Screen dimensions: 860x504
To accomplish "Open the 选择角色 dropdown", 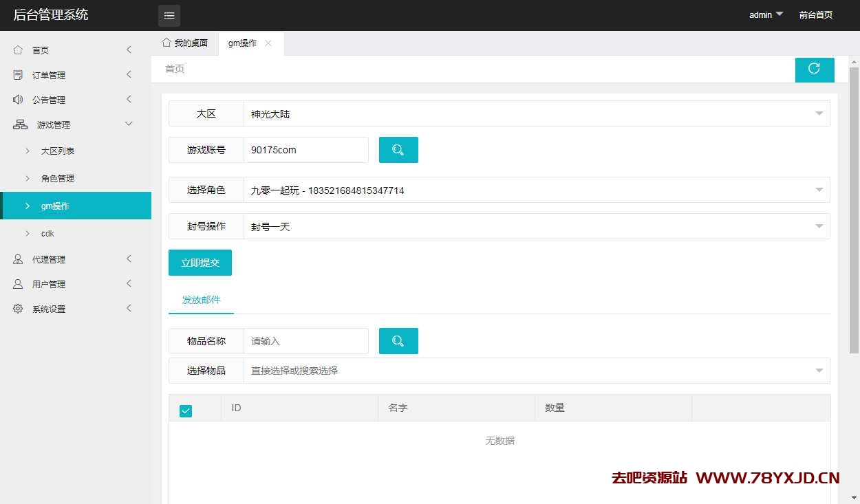I will pos(537,190).
